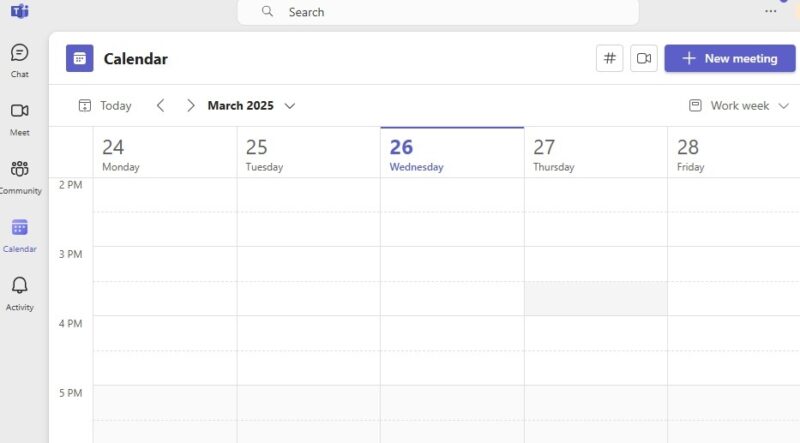Open the Work week view dropdown
The width and height of the screenshot is (800, 443).
(x=739, y=106)
